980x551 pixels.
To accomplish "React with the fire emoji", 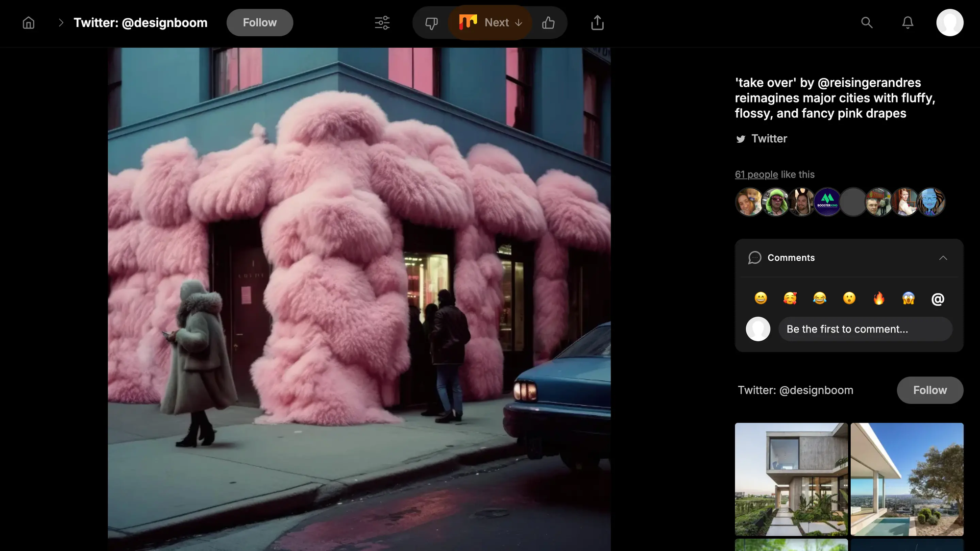I will pos(879,298).
